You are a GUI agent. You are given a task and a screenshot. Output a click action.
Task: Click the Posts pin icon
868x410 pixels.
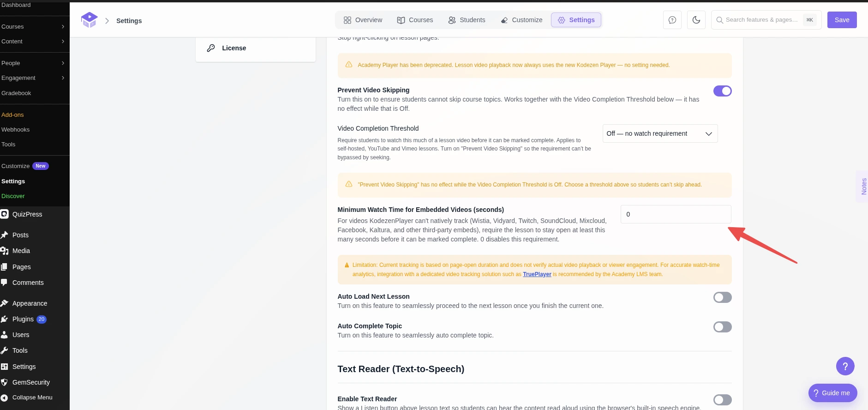5,235
